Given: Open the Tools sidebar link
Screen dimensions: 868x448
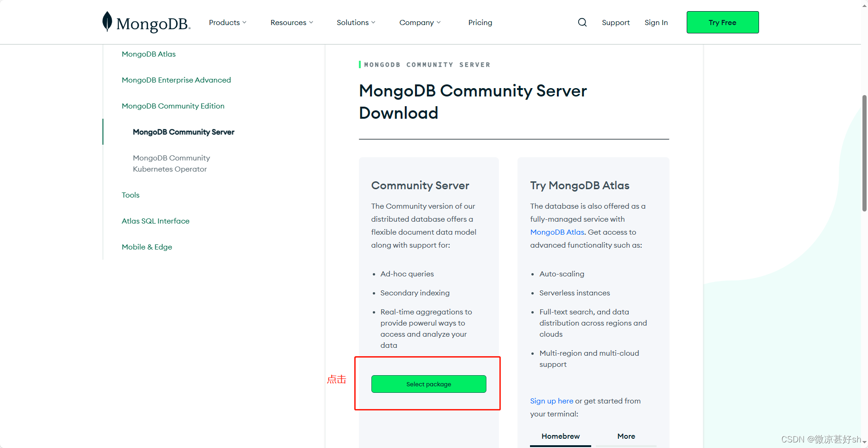Looking at the screenshot, I should point(130,195).
